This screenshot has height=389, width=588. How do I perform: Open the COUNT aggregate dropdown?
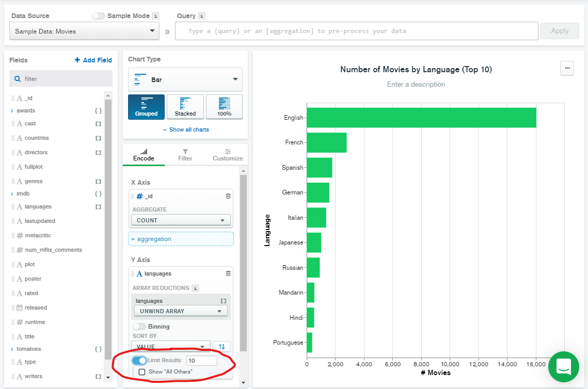[x=180, y=220]
